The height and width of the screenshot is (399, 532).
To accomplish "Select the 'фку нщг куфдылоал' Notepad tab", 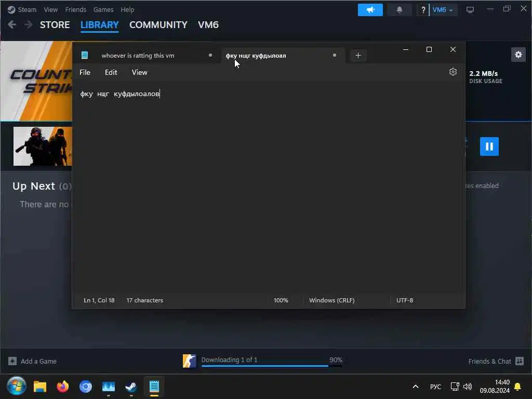I will click(256, 56).
